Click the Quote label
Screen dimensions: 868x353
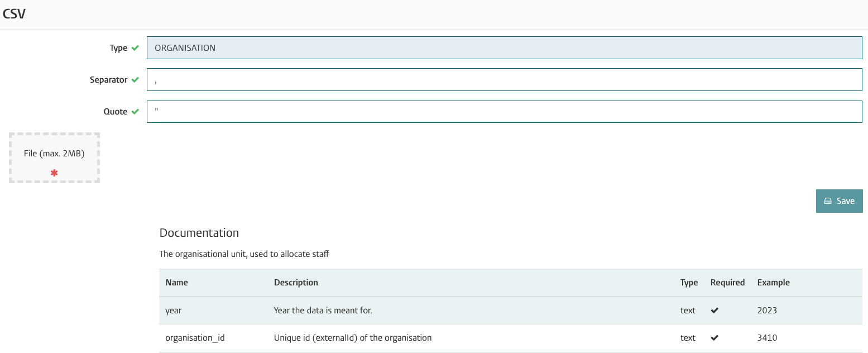(x=116, y=112)
